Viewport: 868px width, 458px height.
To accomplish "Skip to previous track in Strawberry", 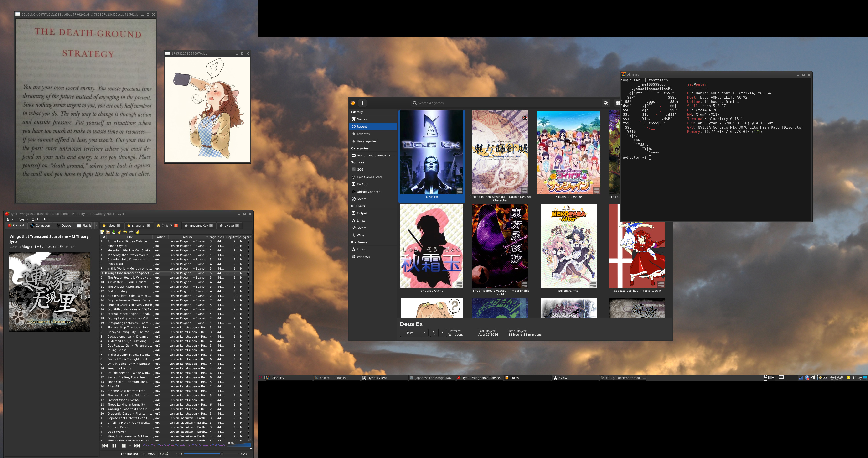I will point(104,446).
